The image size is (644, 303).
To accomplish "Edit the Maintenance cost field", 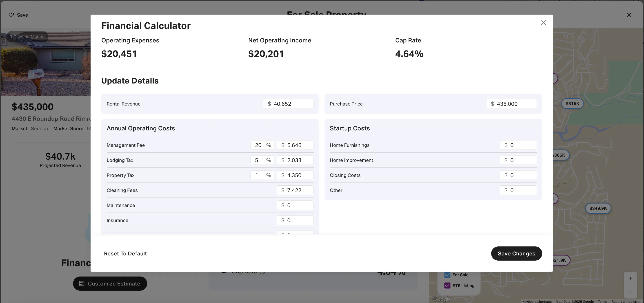I will point(295,205).
